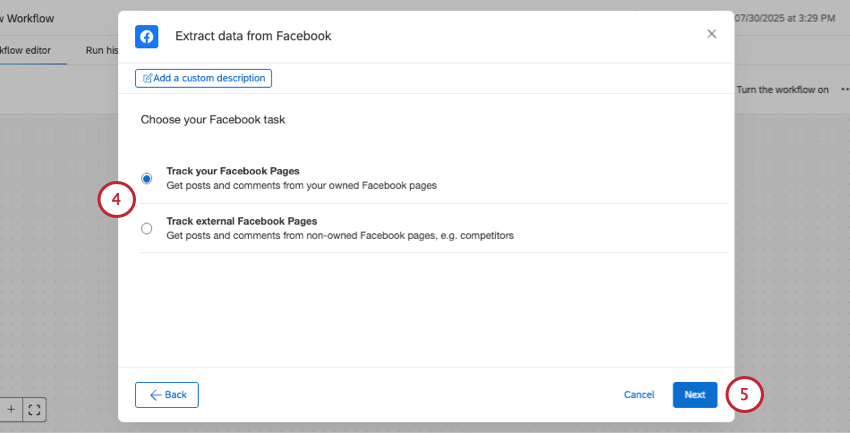Select Track external Facebook Pages radio option
The height and width of the screenshot is (433, 850).
click(x=147, y=228)
